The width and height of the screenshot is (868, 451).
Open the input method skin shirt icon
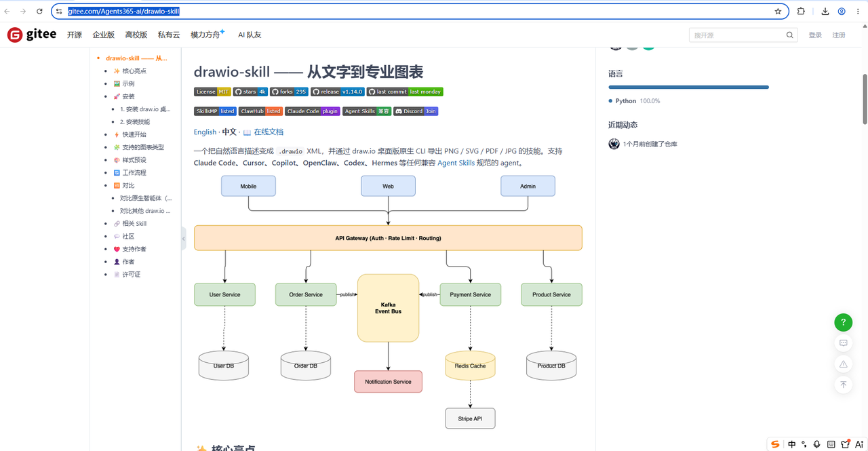(845, 444)
